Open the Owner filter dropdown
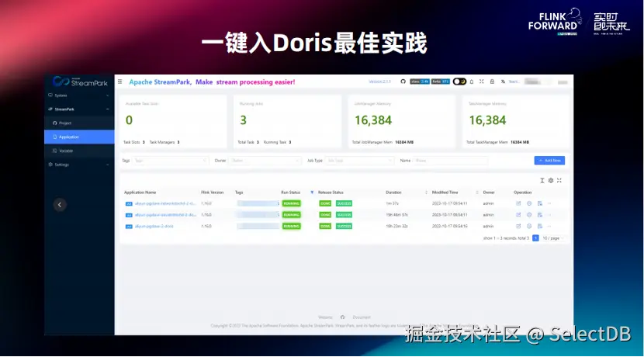 (265, 161)
